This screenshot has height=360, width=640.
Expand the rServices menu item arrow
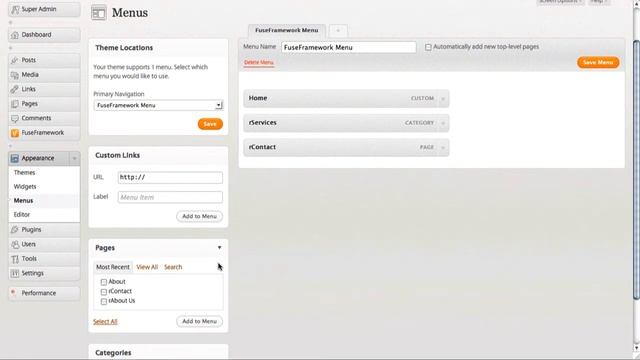443,123
